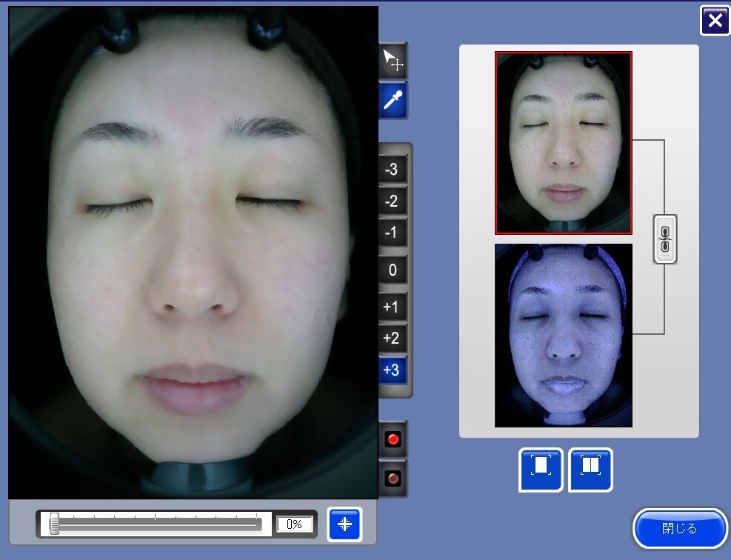Click the bright red dot button

(393, 439)
